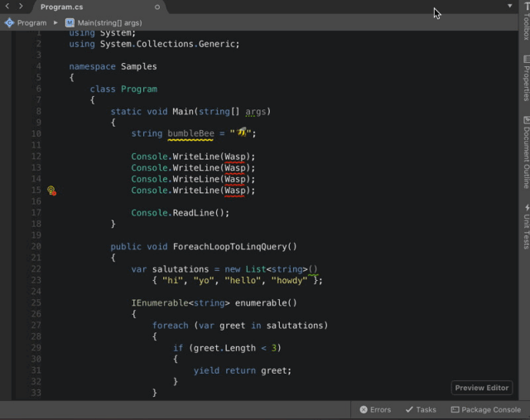Open the Unit Tests side panel
The width and height of the screenshot is (530, 420).
click(x=524, y=226)
